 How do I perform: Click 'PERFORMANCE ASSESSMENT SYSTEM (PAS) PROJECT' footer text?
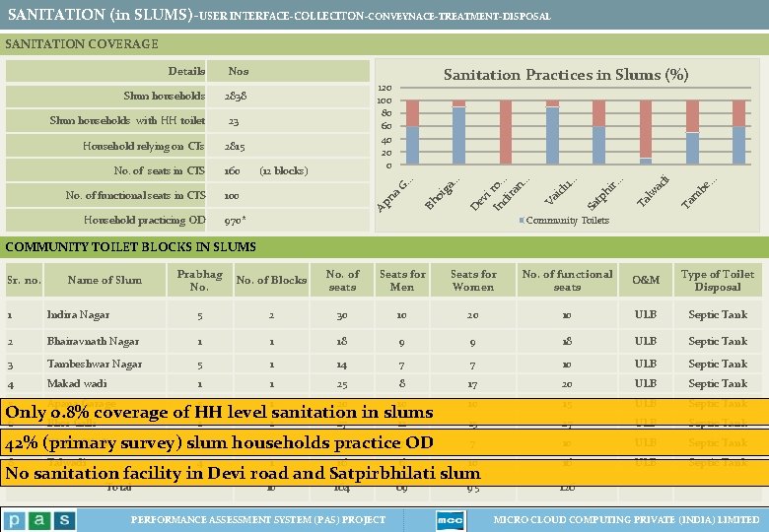[x=258, y=520]
